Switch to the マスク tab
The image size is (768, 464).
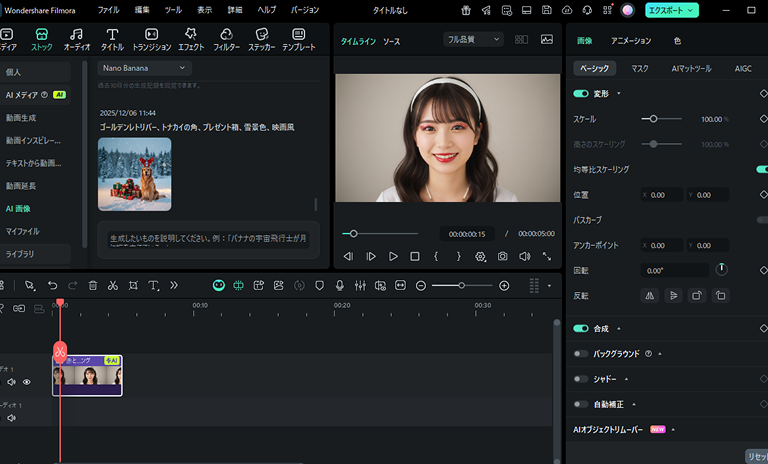(640, 69)
